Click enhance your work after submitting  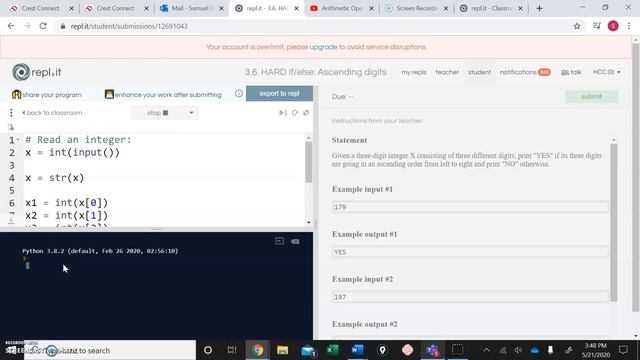pos(168,95)
